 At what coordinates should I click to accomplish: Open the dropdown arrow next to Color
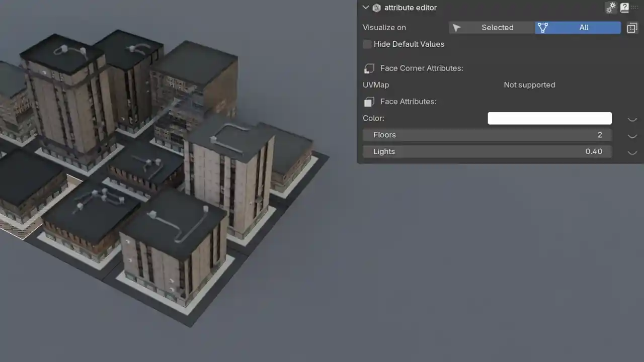click(632, 119)
